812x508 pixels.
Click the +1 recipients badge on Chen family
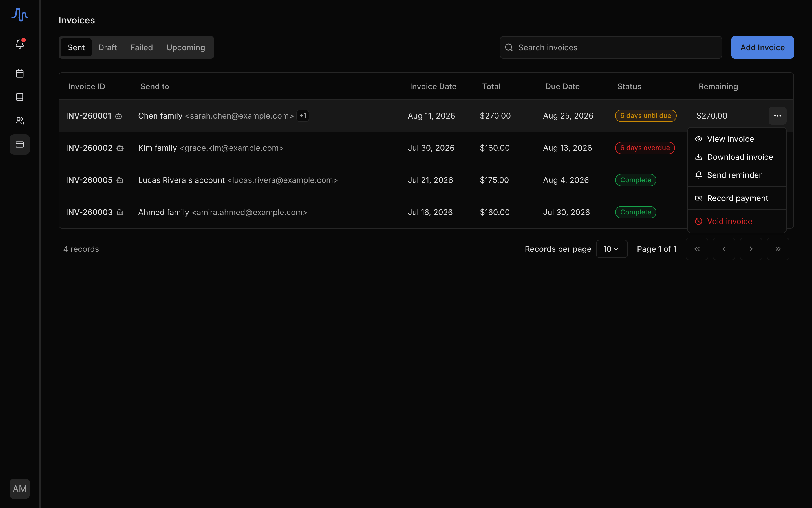(x=303, y=116)
